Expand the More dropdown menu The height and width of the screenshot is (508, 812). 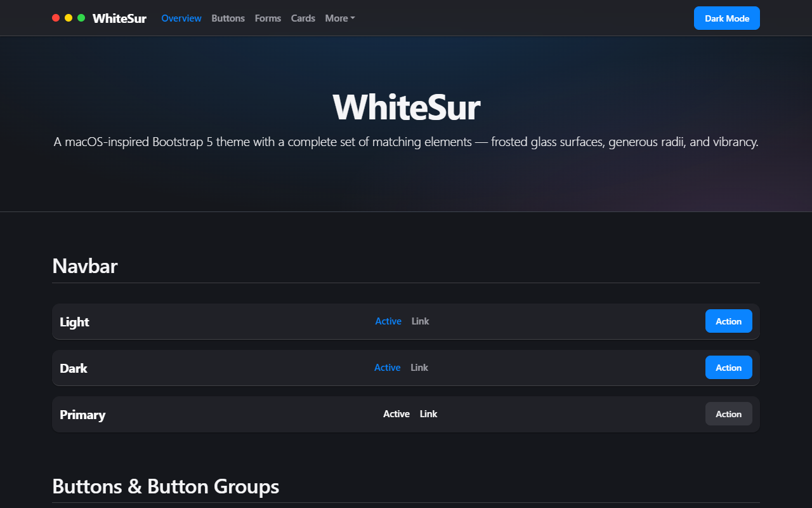point(340,18)
